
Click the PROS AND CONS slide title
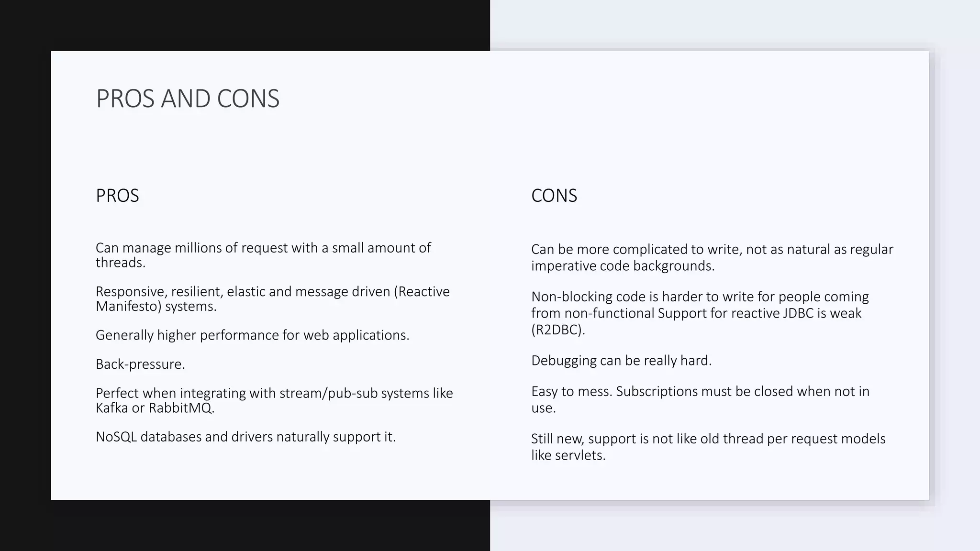[188, 99]
